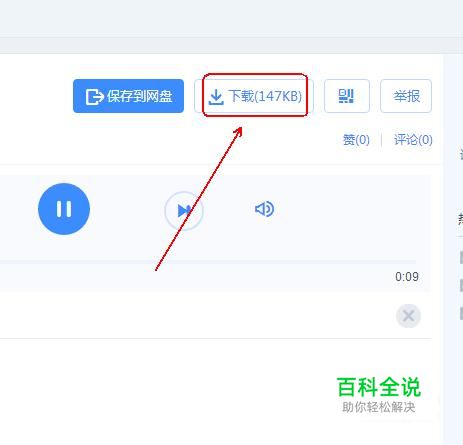The height and width of the screenshot is (445, 463).
Task: Open the 评论(0) comments link
Action: [x=413, y=140]
